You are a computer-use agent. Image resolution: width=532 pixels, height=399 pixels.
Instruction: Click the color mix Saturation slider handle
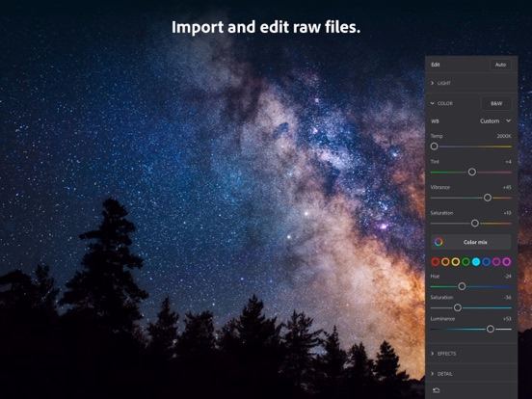[458, 307]
